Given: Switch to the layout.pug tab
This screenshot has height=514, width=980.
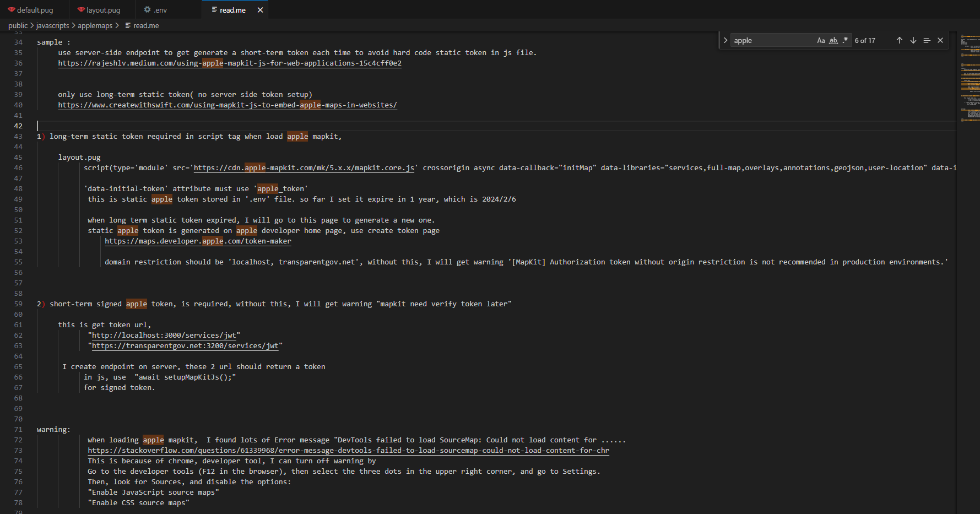Looking at the screenshot, I should click(103, 10).
